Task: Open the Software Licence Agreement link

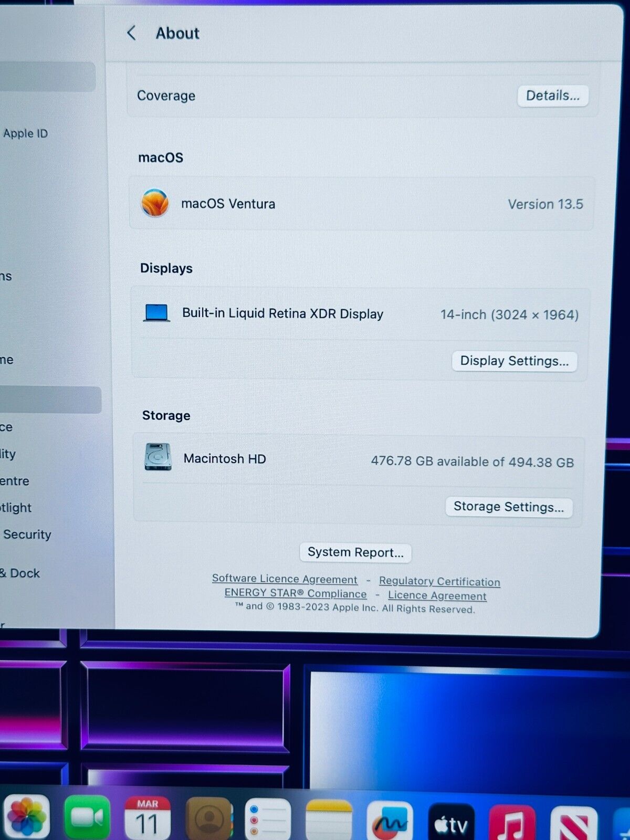Action: click(x=285, y=579)
